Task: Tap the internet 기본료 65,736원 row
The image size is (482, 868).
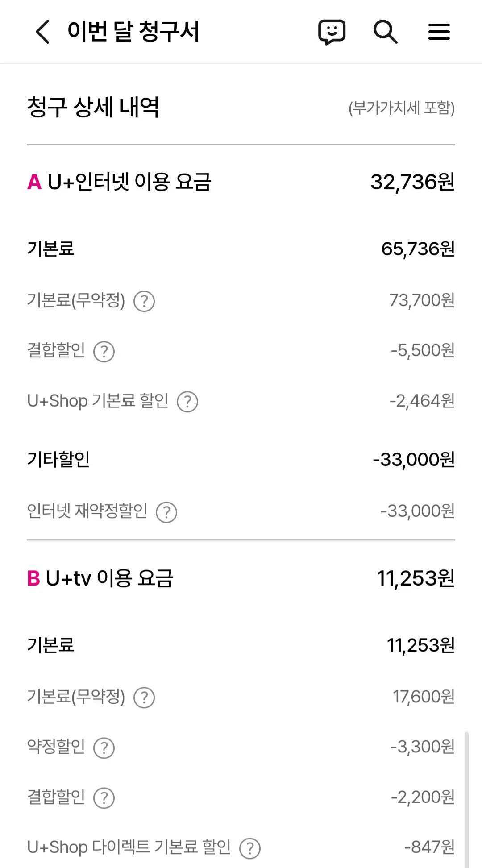Action: click(241, 249)
